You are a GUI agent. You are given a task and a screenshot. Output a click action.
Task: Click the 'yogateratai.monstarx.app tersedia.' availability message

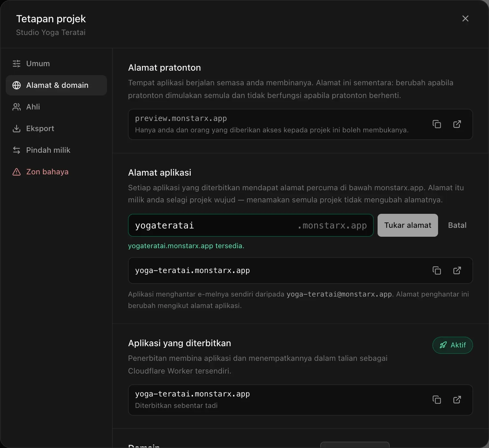pyautogui.click(x=186, y=246)
